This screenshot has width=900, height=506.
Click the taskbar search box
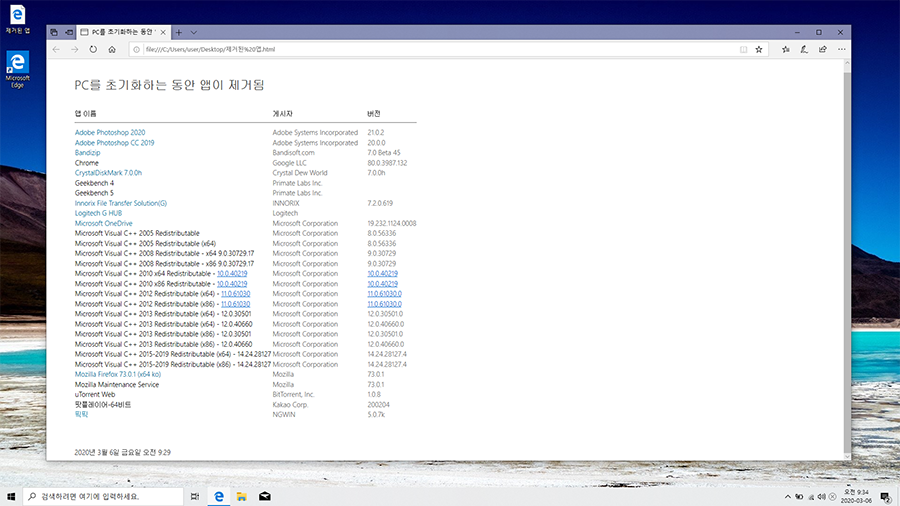click(x=103, y=496)
